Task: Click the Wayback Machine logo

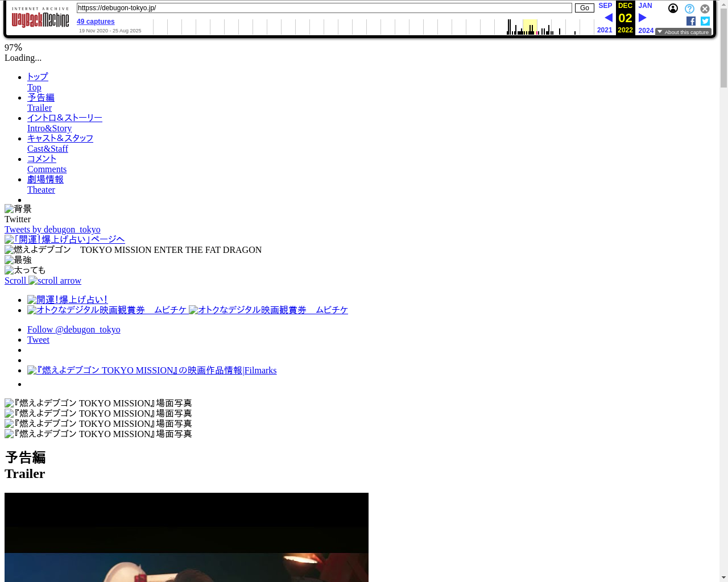Action: click(x=40, y=18)
